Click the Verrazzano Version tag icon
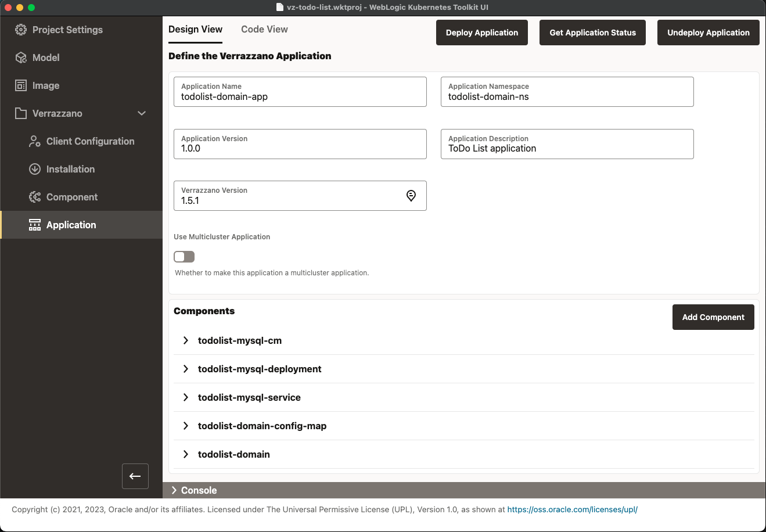 click(x=411, y=196)
